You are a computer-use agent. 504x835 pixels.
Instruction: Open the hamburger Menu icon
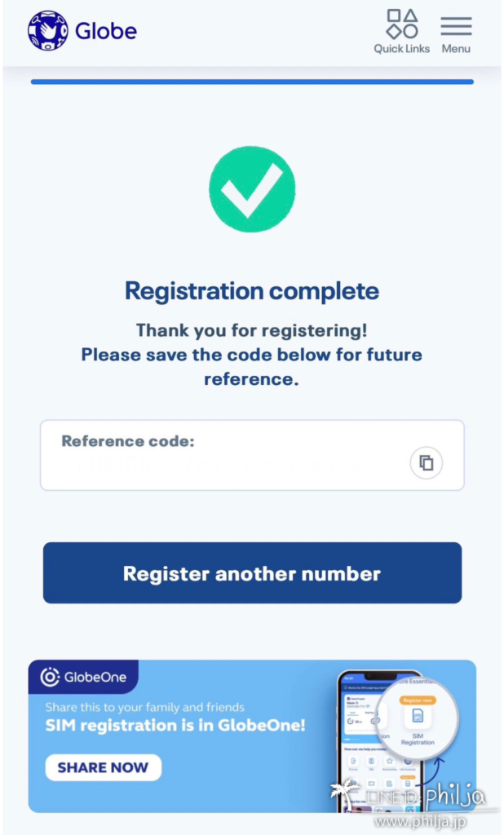(x=456, y=26)
